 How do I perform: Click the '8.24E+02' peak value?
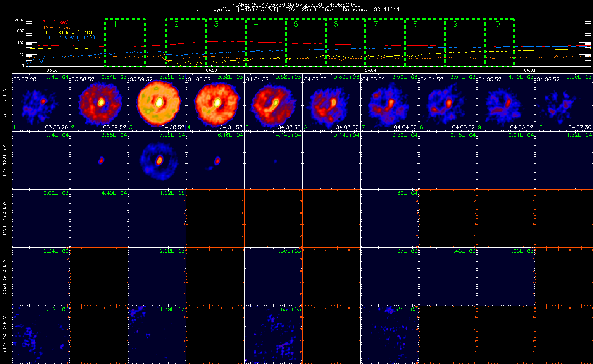click(56, 251)
